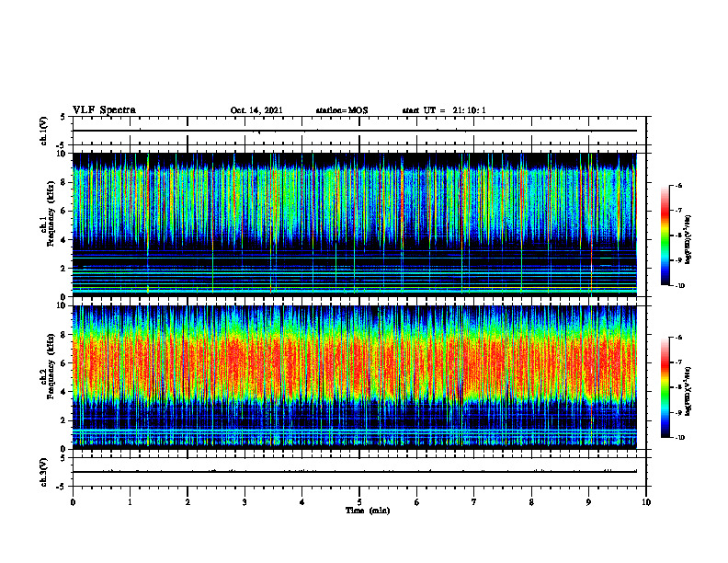This screenshot has height=563, width=728.
Task: Click the time axis tick label "0"
Action: pos(73,502)
